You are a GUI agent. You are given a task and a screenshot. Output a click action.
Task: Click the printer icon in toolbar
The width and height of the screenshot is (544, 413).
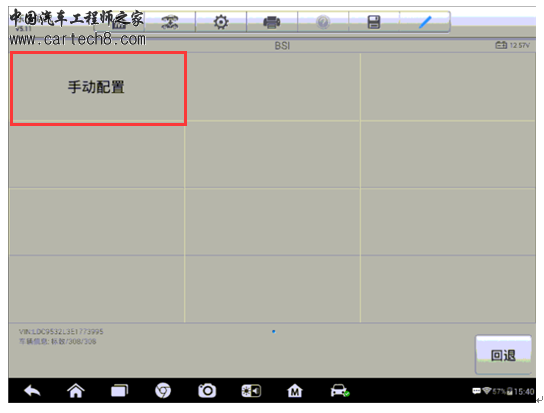tap(272, 23)
